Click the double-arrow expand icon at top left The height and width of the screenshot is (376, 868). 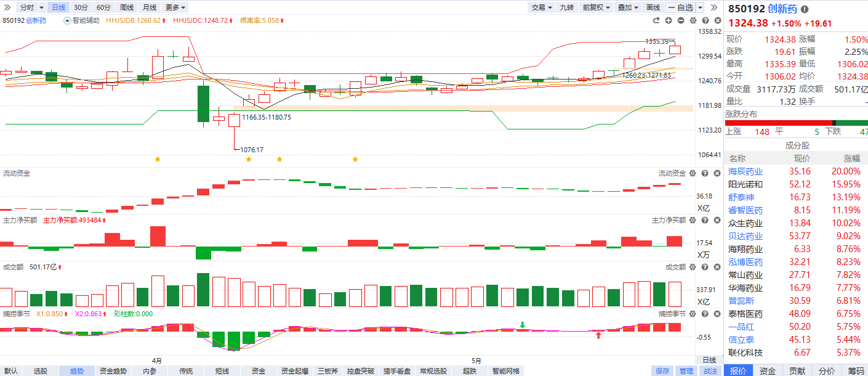(x=7, y=7)
